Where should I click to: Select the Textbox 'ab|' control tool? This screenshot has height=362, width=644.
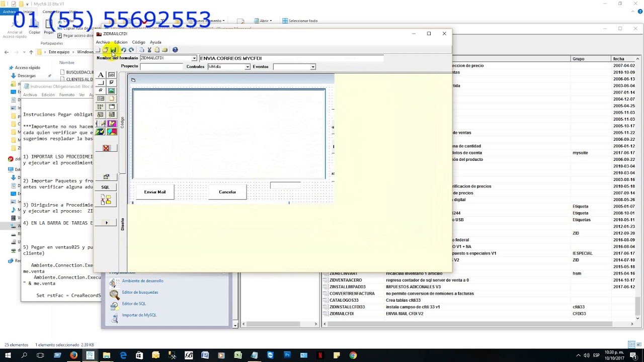click(x=112, y=75)
